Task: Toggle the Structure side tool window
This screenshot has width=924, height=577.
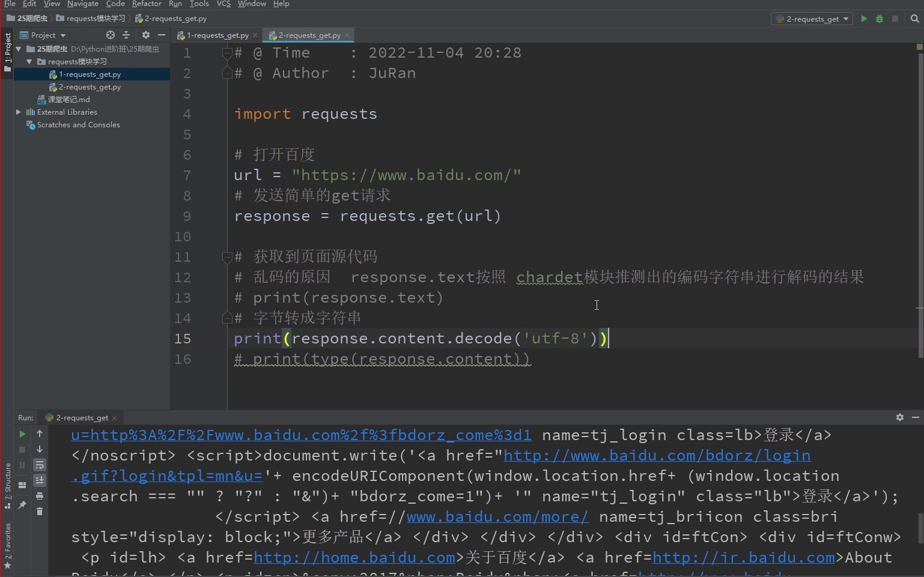Action: (7, 486)
